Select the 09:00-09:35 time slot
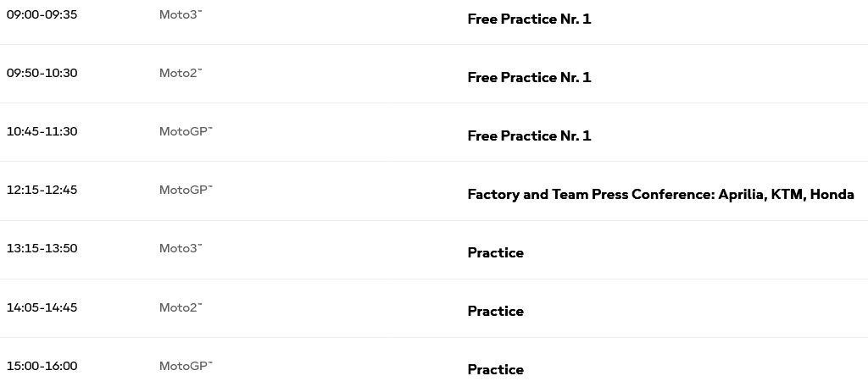 point(42,15)
